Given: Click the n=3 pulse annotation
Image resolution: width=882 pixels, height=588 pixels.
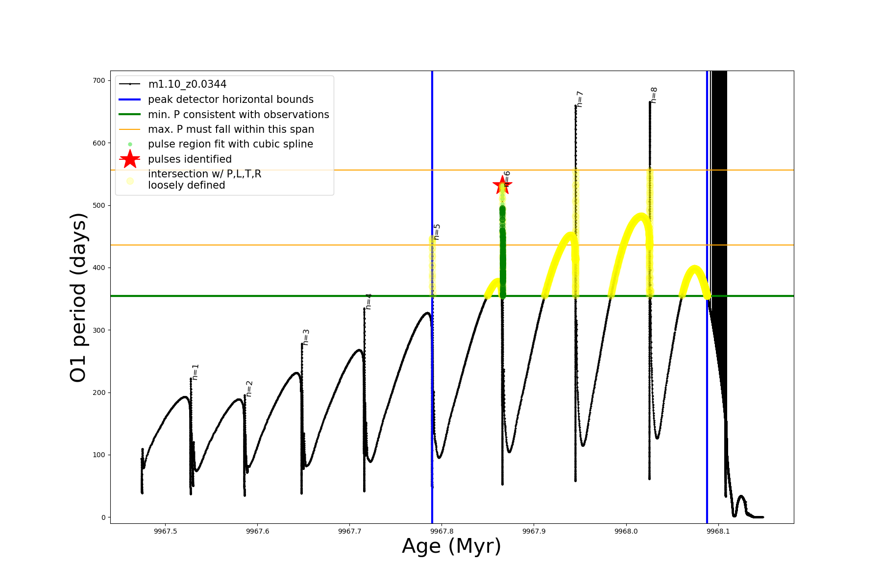Looking at the screenshot, I should click(x=306, y=337).
